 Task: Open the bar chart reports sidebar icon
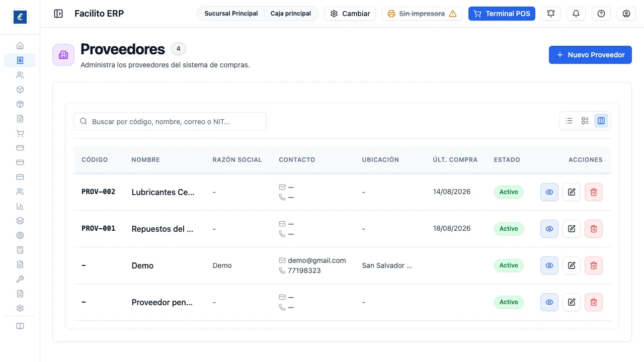[x=20, y=206]
